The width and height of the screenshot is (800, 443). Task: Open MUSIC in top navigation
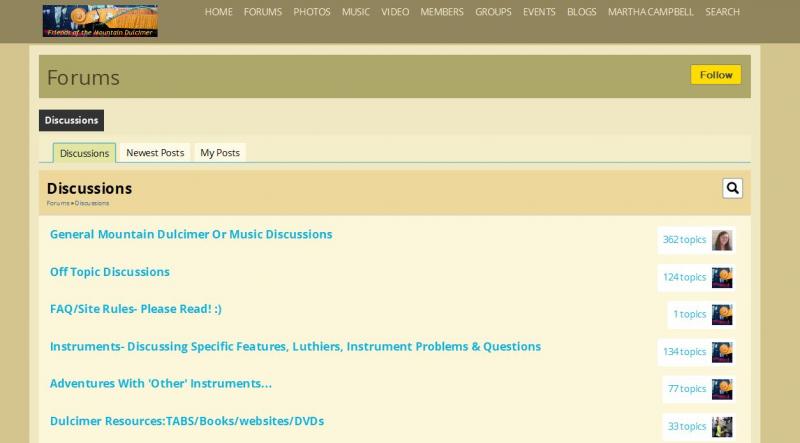[x=356, y=12]
